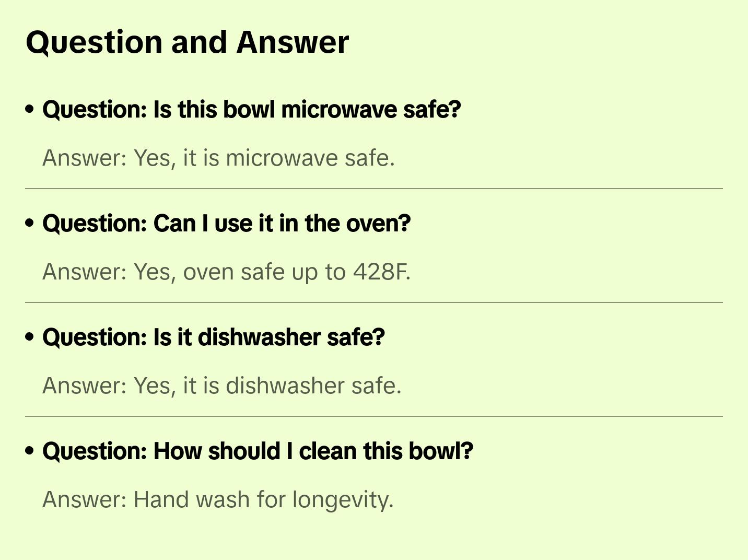Click the bullet beside the oven question
748x560 pixels.
coord(30,223)
